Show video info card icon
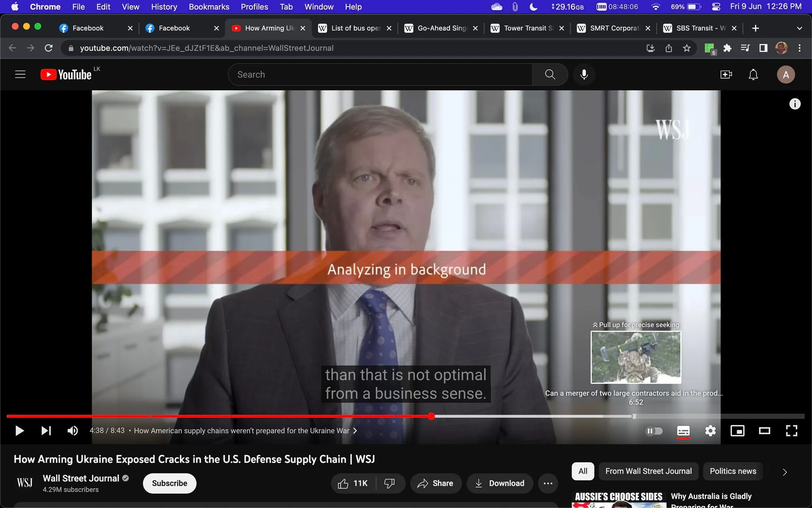 795,104
